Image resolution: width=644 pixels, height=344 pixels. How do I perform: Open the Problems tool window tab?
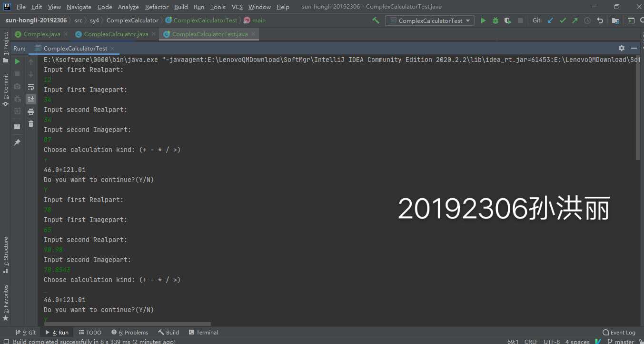(129, 333)
